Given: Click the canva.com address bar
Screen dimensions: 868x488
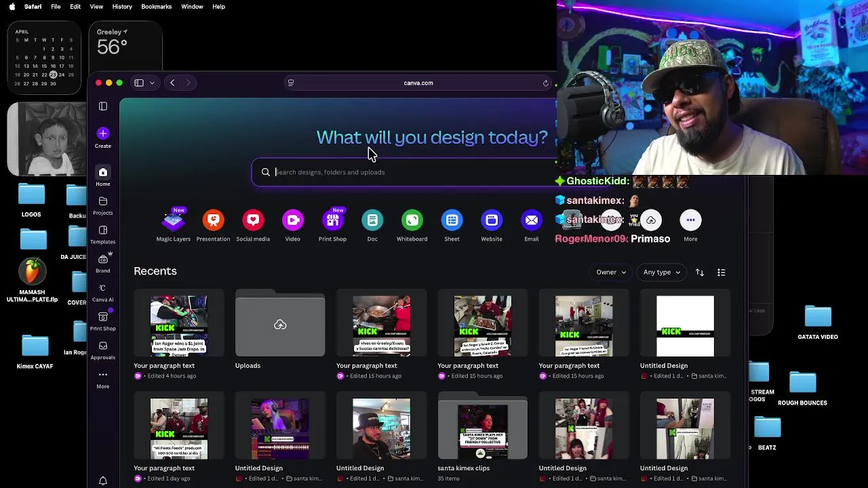Looking at the screenshot, I should click(418, 83).
